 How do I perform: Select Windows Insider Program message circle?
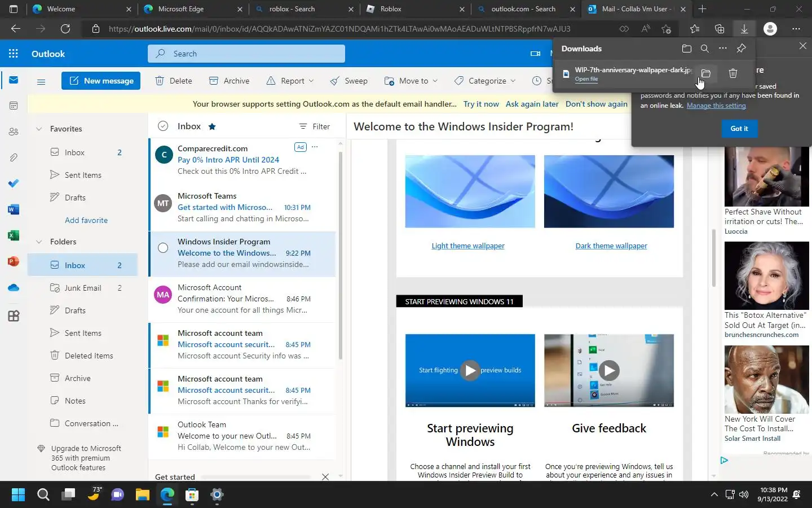coord(163,247)
